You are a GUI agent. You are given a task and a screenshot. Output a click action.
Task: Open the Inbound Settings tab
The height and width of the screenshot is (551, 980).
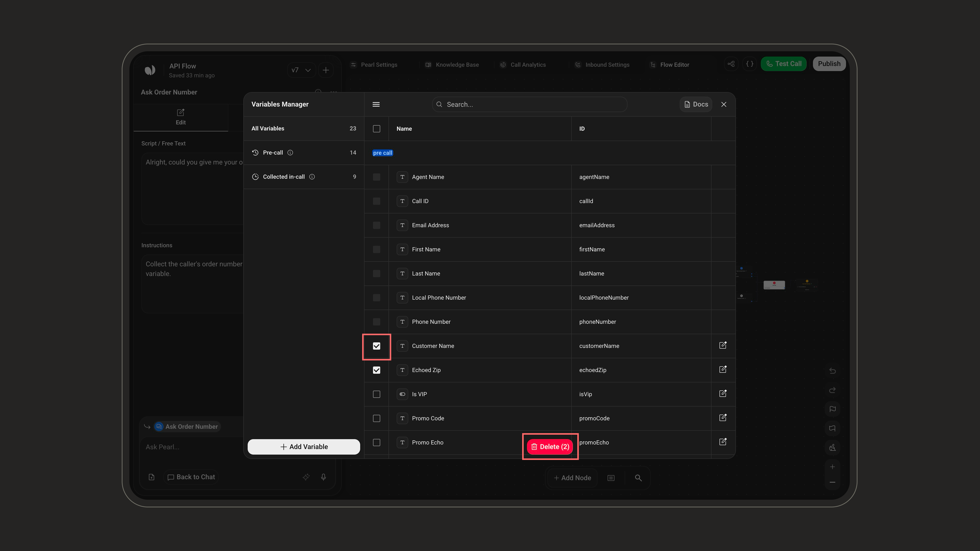(602, 65)
